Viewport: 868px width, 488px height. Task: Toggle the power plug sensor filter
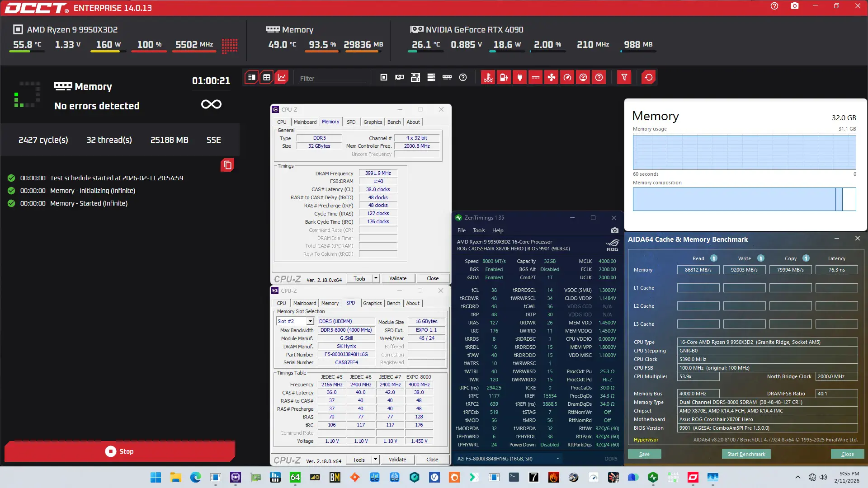519,77
